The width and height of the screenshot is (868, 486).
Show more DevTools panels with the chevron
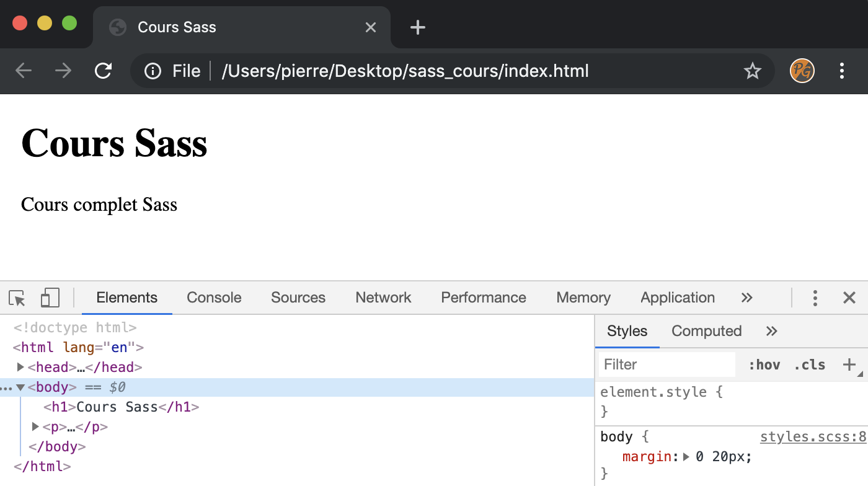point(746,298)
